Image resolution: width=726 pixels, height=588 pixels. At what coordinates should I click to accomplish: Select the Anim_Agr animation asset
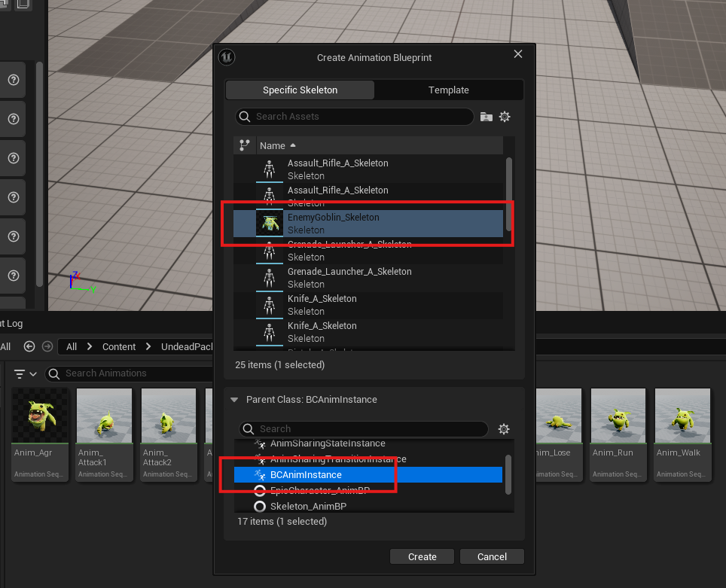tap(40, 434)
